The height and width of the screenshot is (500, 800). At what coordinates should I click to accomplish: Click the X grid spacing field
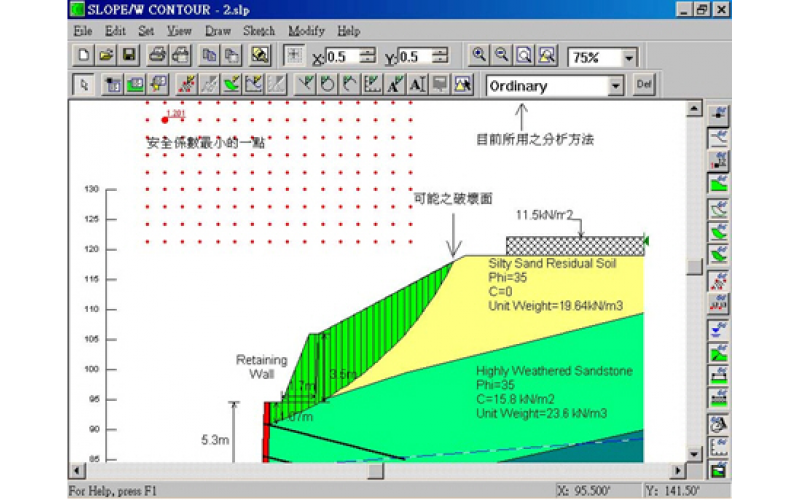pos(342,56)
